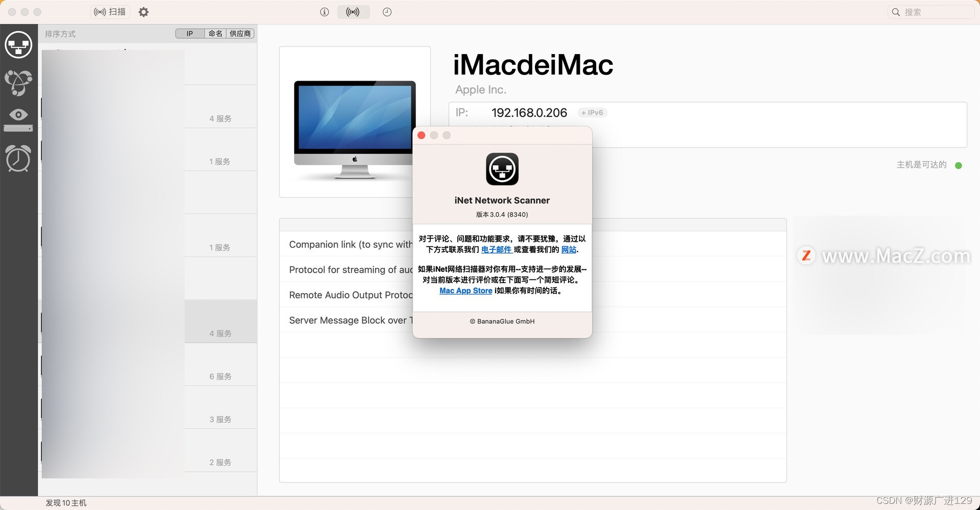Image resolution: width=980 pixels, height=510 pixels.
Task: Sort host list by 命名
Action: point(215,34)
